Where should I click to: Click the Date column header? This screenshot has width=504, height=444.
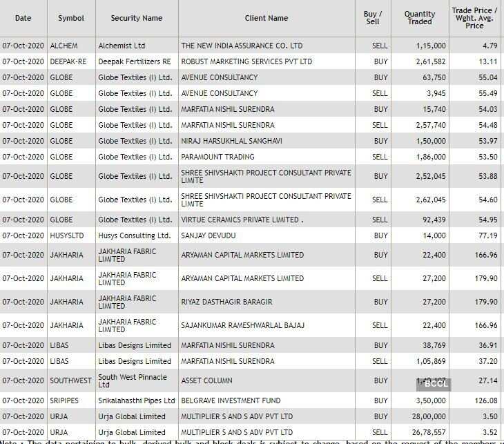[23, 18]
